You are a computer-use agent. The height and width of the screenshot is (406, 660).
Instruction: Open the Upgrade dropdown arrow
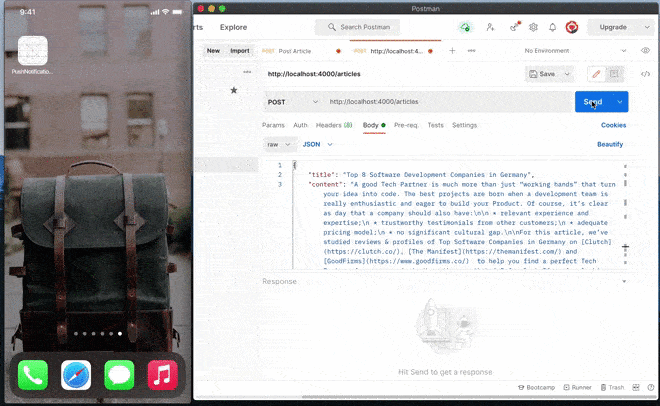[647, 27]
